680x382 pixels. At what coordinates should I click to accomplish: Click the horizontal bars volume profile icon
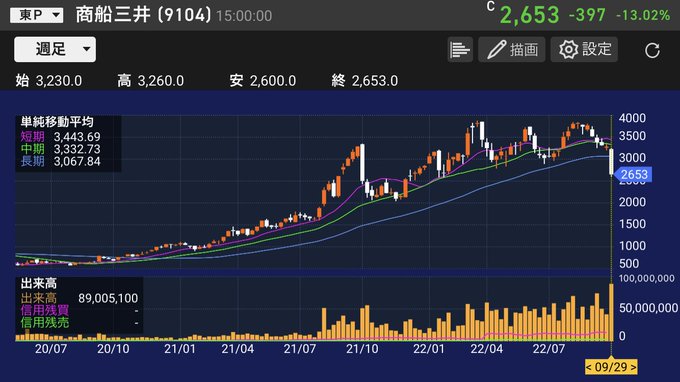(460, 50)
